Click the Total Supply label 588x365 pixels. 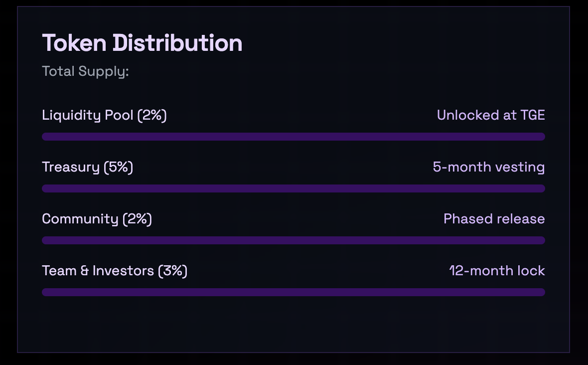(x=85, y=71)
